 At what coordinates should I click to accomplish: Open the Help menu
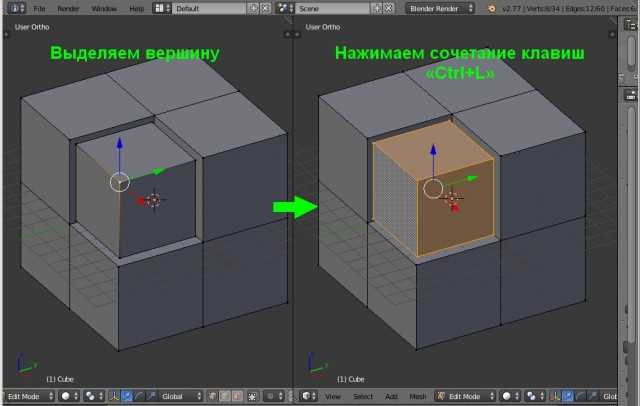click(x=136, y=9)
